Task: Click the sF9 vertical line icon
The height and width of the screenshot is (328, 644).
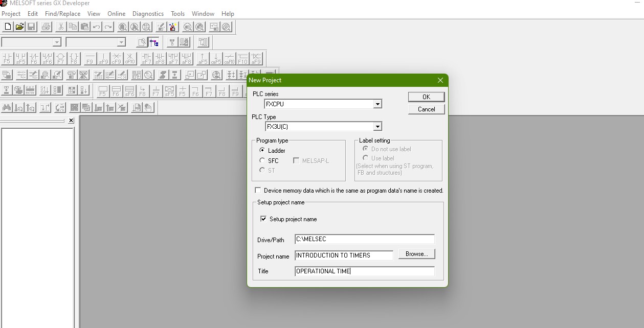Action: [103, 59]
